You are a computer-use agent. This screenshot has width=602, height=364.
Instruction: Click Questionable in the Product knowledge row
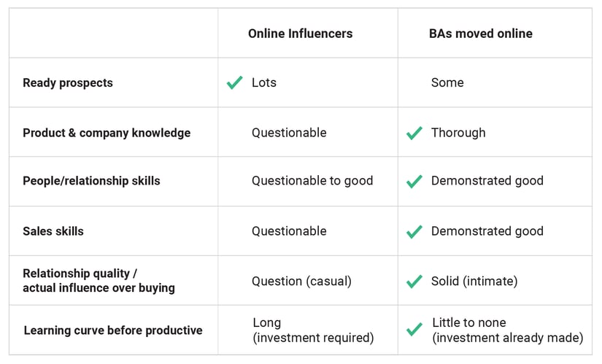click(289, 133)
